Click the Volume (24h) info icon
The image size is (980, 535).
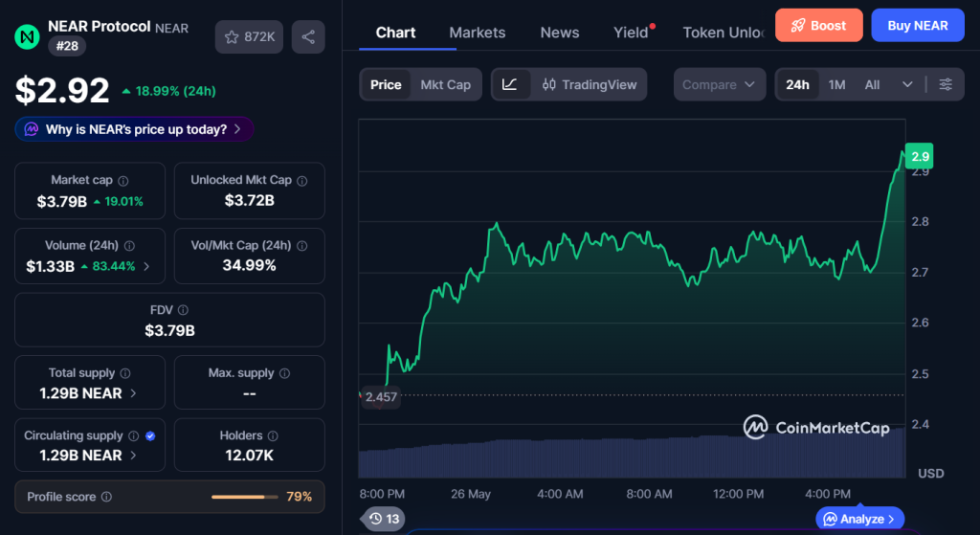coord(129,246)
